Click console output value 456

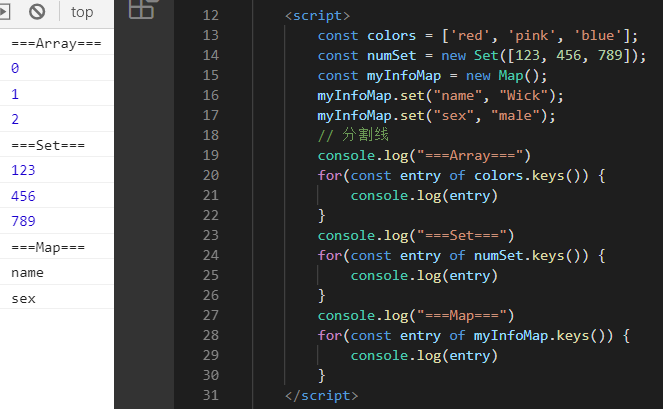(23, 196)
